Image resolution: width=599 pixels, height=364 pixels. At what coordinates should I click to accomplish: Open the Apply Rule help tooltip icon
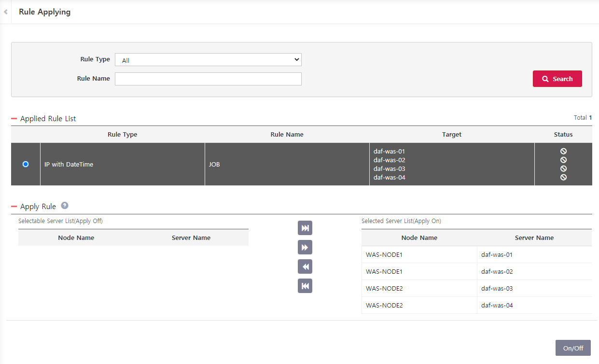tap(65, 206)
